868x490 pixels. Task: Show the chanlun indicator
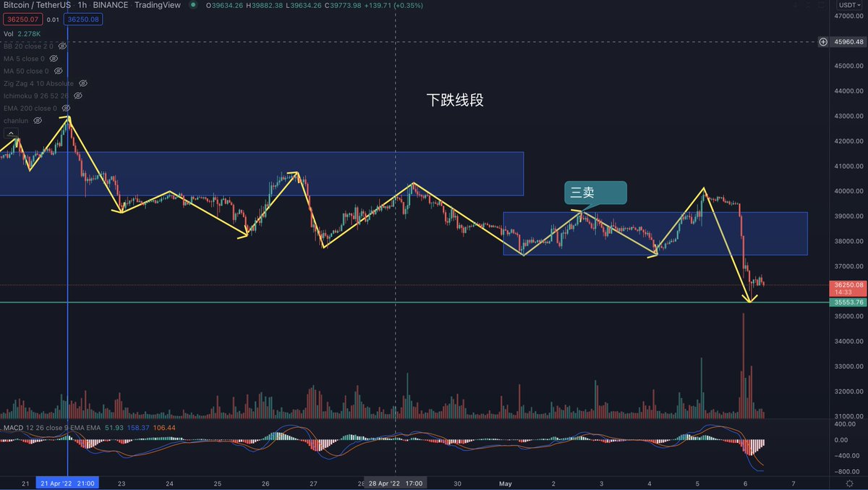38,120
